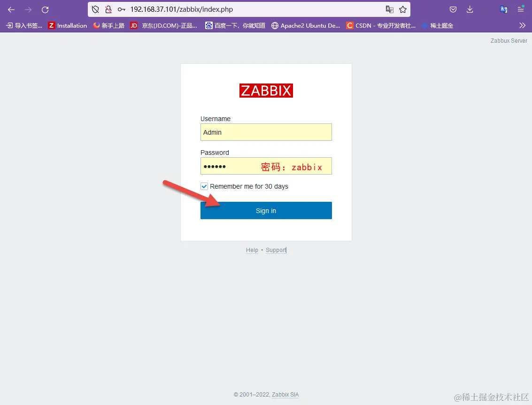Click the forward navigation arrow
Viewport: 532px width, 405px height.
28,9
